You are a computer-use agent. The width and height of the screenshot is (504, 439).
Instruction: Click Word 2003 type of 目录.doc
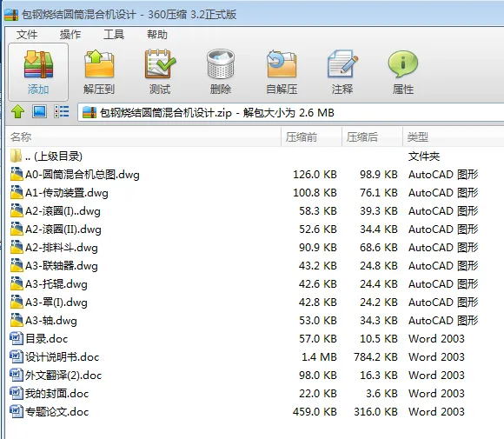coord(436,339)
